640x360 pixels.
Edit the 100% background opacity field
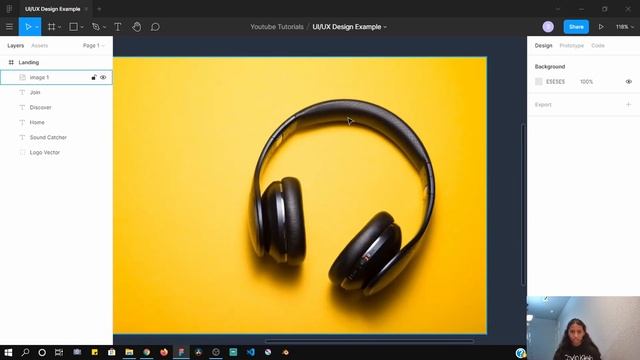point(586,82)
